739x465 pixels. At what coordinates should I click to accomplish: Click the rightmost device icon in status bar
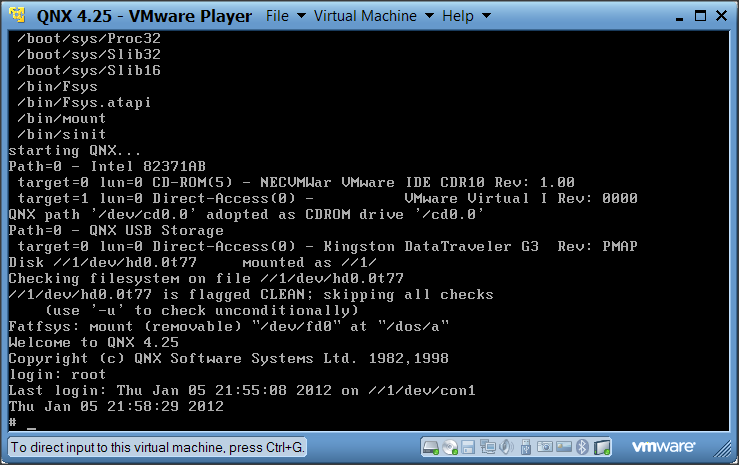[603, 447]
